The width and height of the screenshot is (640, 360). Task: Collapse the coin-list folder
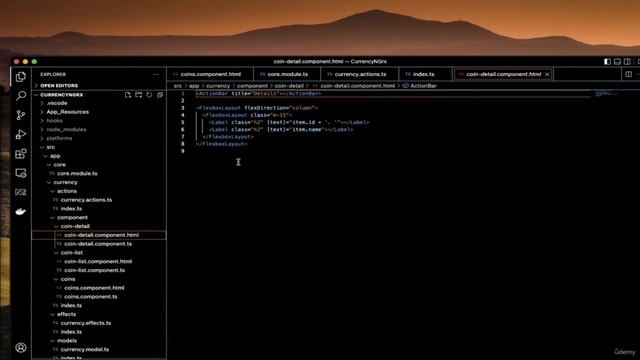(x=99, y=253)
